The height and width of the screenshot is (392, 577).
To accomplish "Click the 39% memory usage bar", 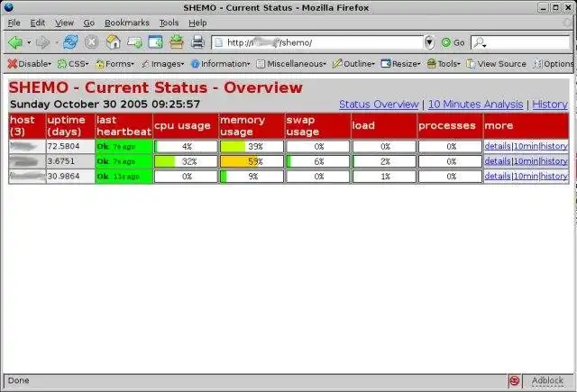I will click(x=252, y=146).
